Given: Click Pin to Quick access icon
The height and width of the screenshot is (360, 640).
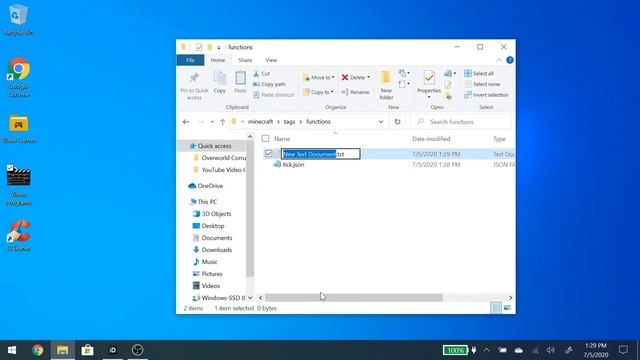Looking at the screenshot, I should pyautogui.click(x=194, y=78).
